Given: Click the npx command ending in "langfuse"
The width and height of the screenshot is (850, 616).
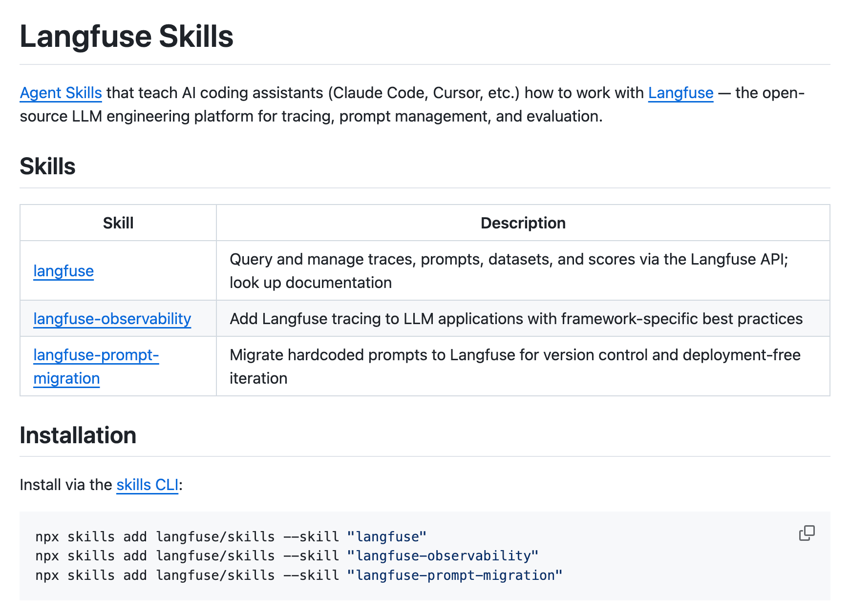Looking at the screenshot, I should point(231,537).
